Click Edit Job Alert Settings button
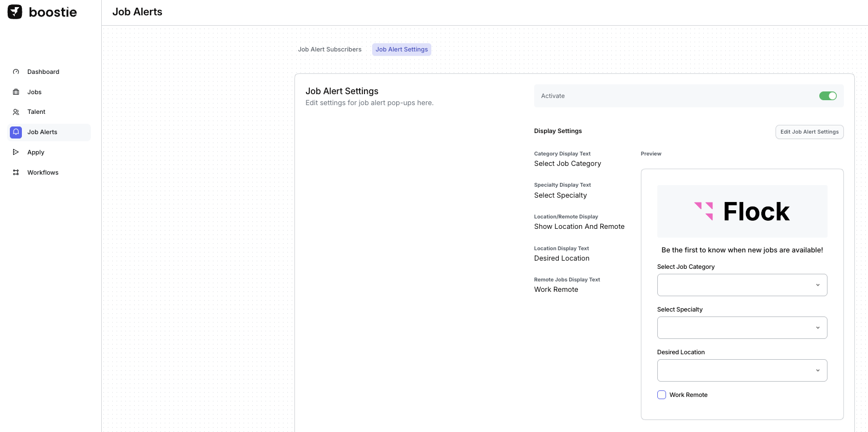The image size is (868, 432). pos(809,132)
